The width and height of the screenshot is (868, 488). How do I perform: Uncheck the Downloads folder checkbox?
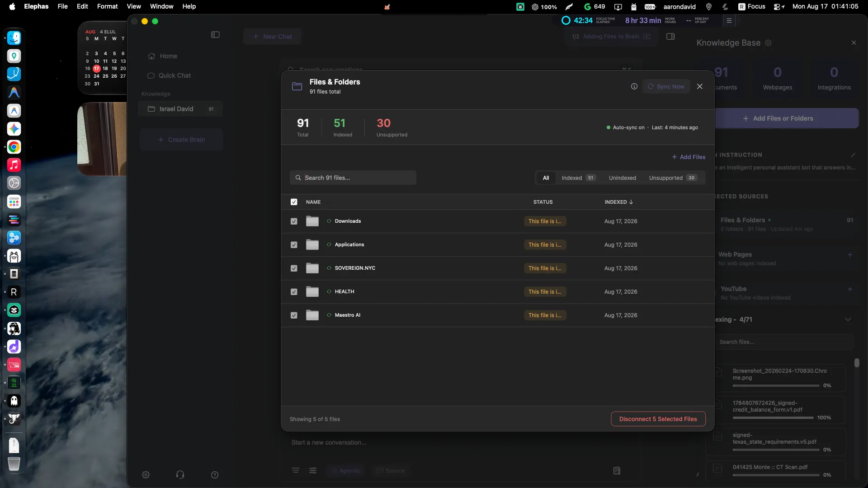[x=294, y=221]
